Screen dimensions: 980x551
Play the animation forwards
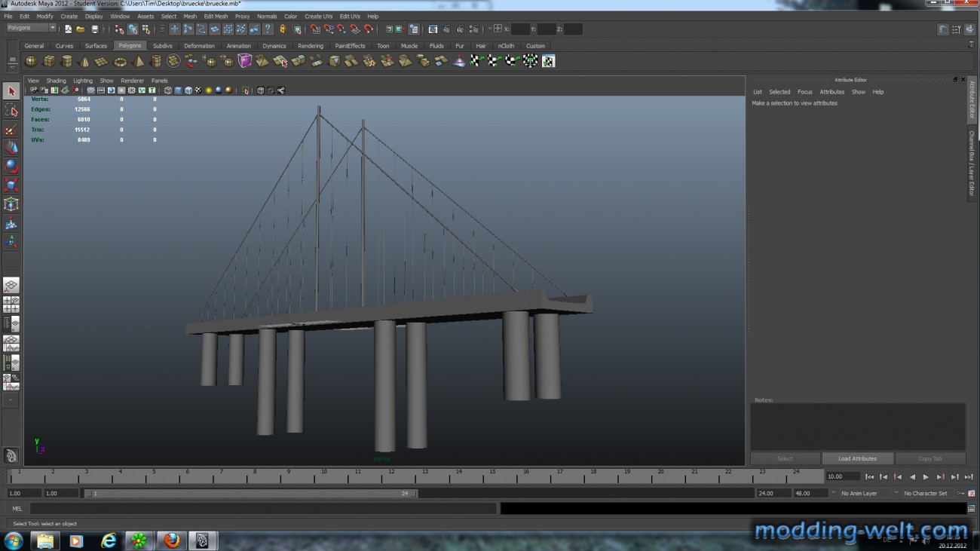(x=926, y=477)
